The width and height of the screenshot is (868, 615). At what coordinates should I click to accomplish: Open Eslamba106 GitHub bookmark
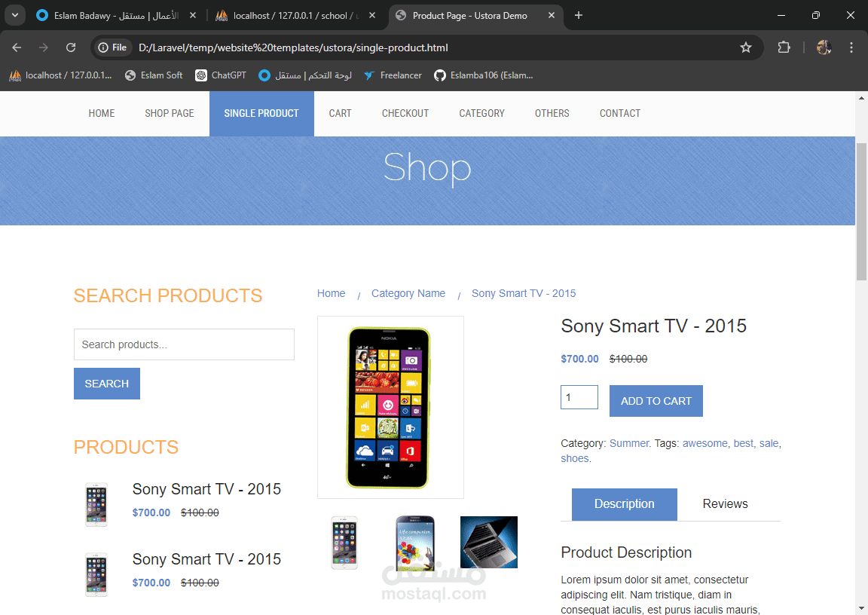tap(484, 75)
